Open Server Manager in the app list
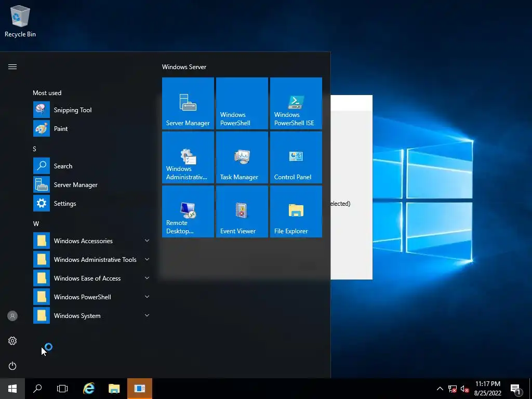Screen dimensions: 532x399 click(x=91, y=184)
